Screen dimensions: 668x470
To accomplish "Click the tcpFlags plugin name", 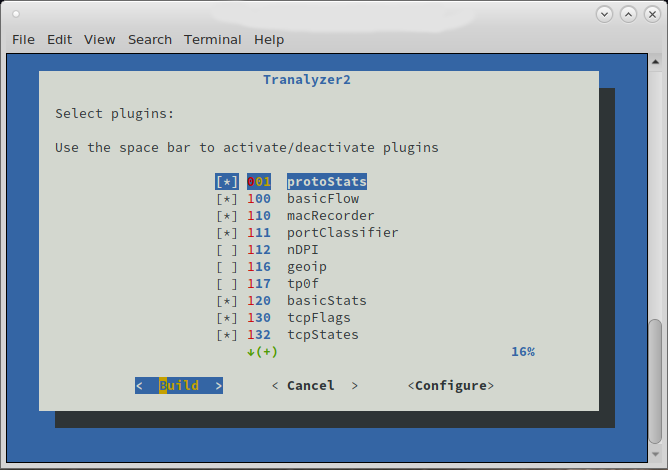I will pyautogui.click(x=319, y=318).
